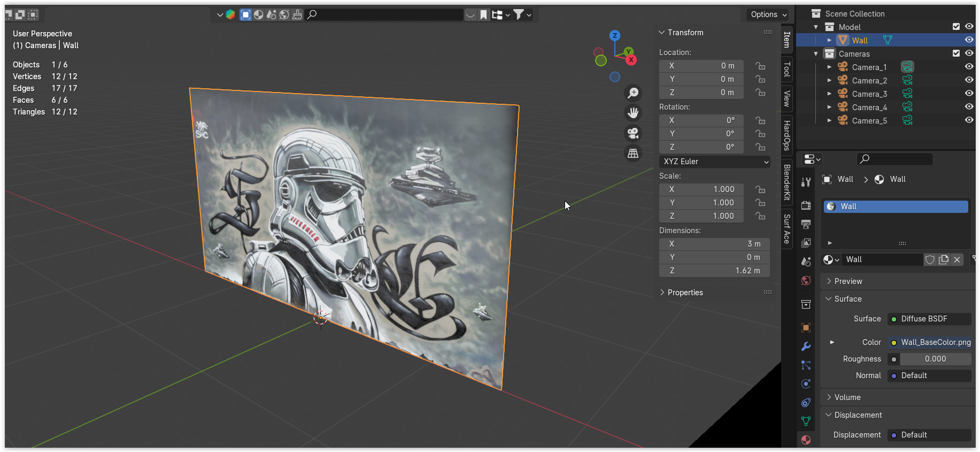Toggle camera view with the camera gizmo icon
980x452 pixels.
[633, 133]
